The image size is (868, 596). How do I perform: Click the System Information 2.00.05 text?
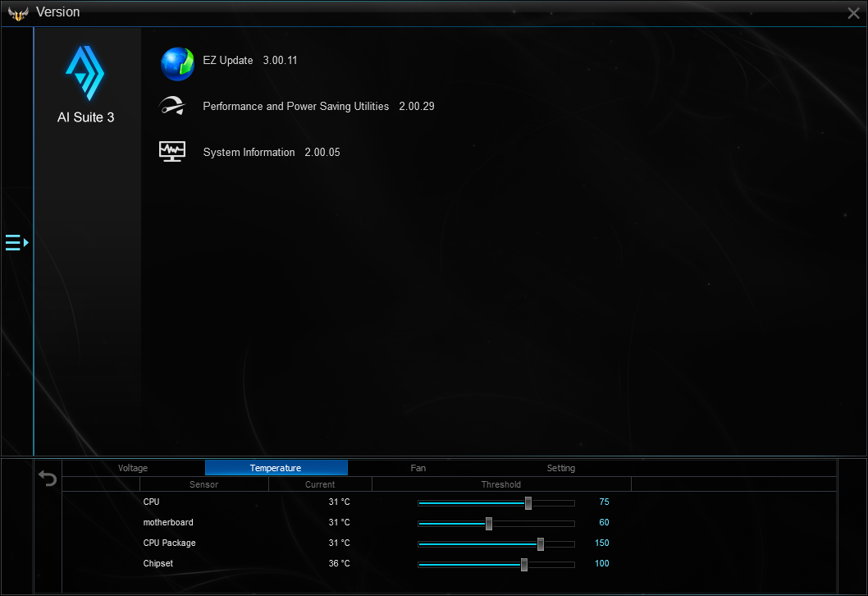(272, 153)
